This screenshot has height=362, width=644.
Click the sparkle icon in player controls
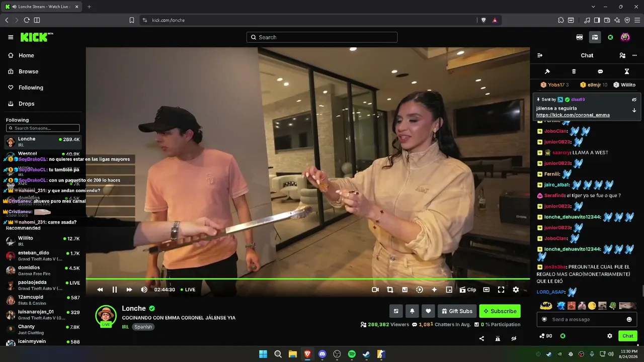coord(434,290)
